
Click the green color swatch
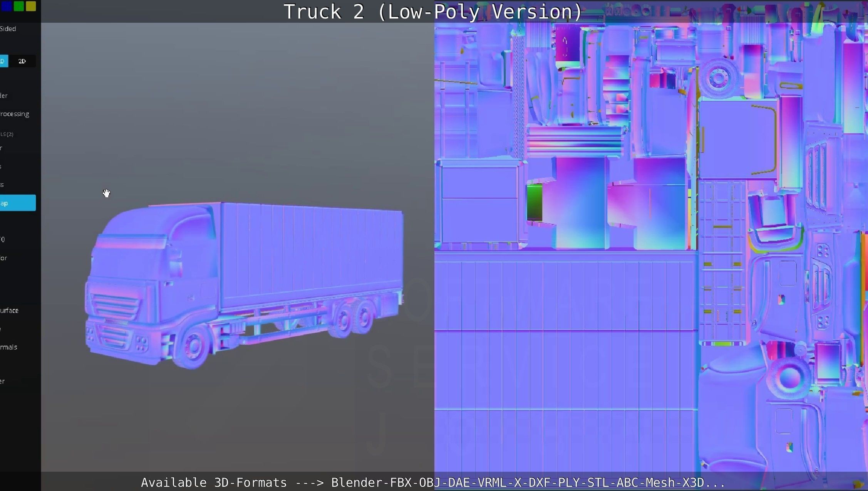click(18, 6)
